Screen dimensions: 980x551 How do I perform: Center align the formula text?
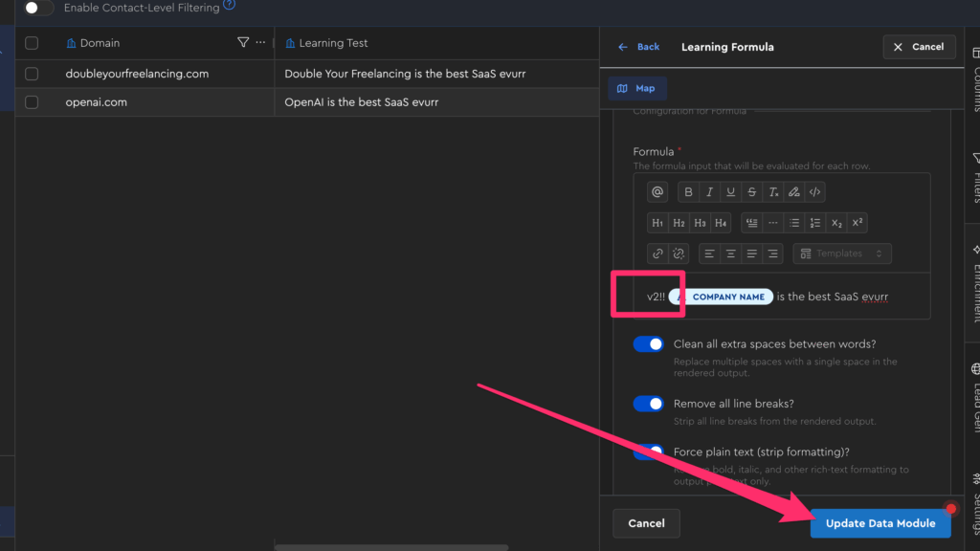(x=730, y=253)
